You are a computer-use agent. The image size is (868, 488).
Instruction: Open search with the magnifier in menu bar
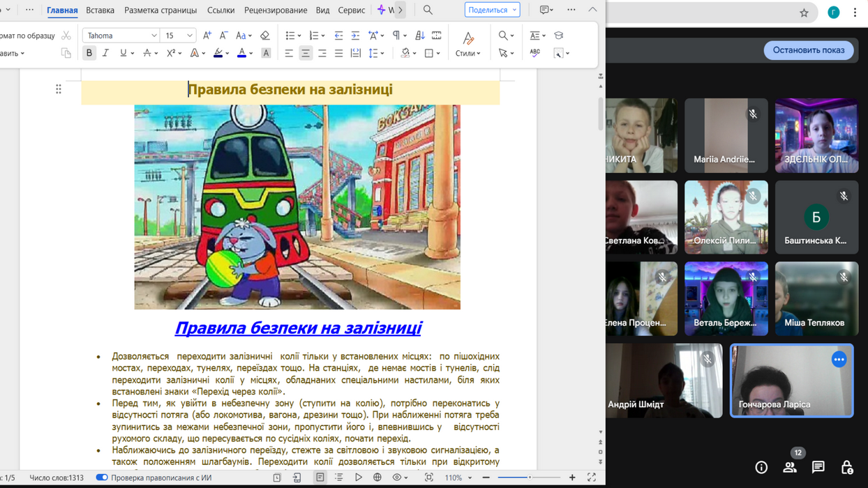[x=428, y=10]
